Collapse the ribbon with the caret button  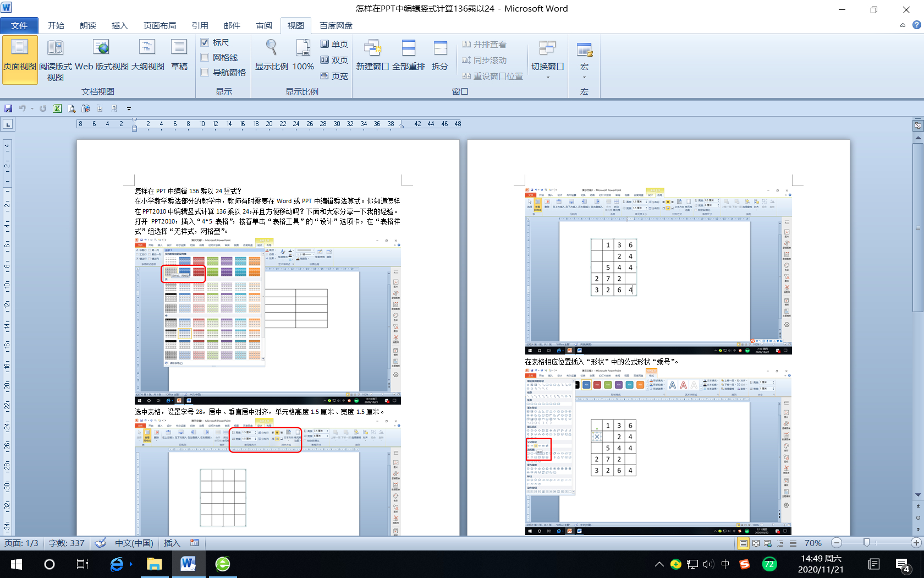903,25
